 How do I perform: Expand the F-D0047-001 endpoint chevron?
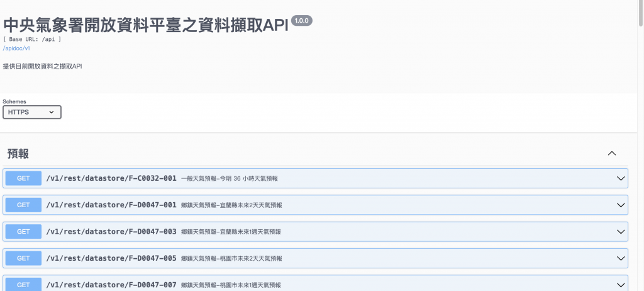tap(621, 205)
